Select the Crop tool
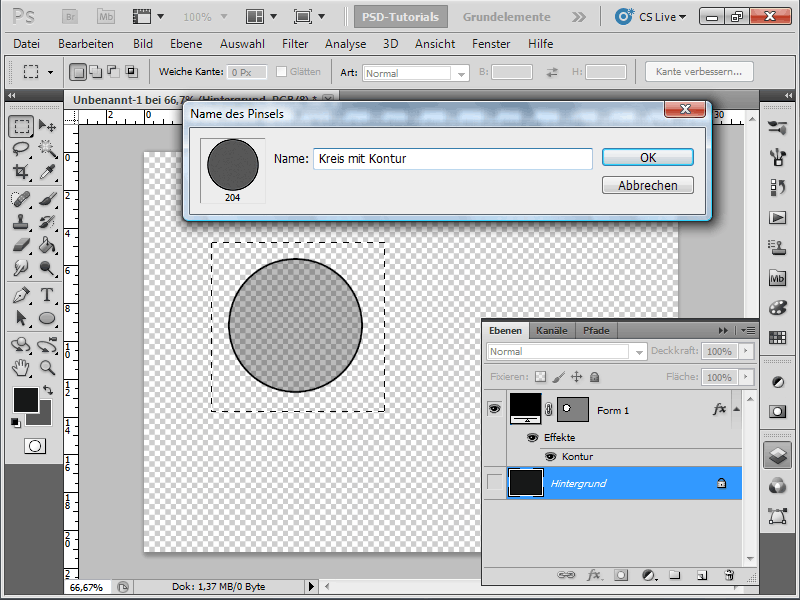Screen dimensions: 800x600 [x=21, y=172]
